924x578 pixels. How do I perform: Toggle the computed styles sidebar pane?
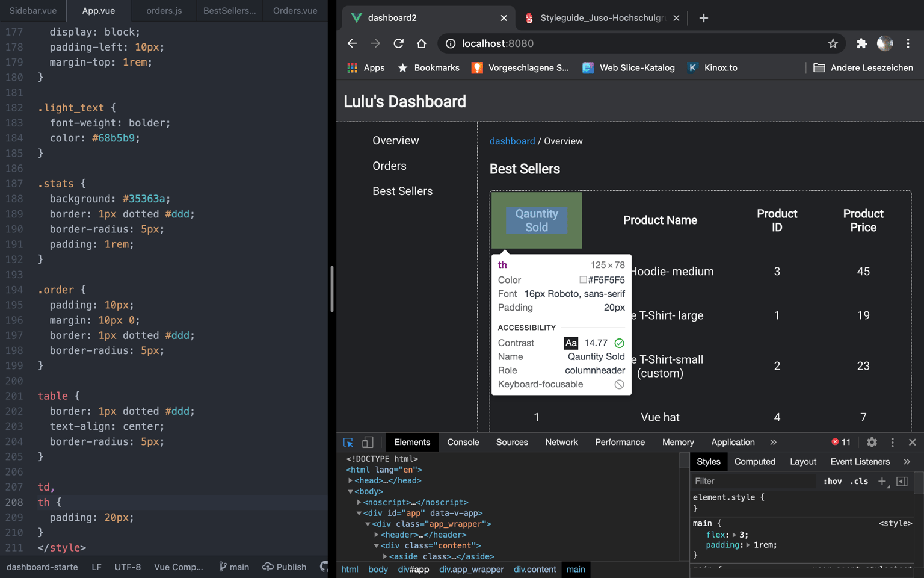[902, 481]
